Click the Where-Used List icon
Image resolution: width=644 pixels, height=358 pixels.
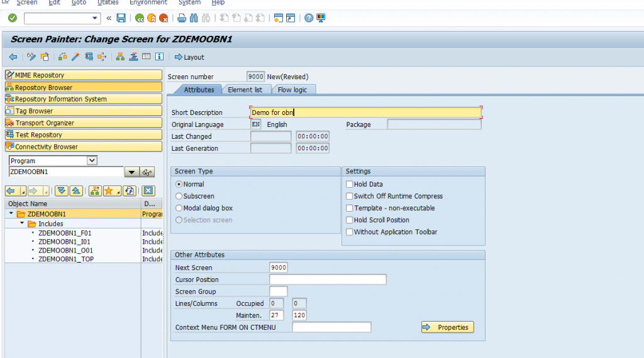point(102,57)
